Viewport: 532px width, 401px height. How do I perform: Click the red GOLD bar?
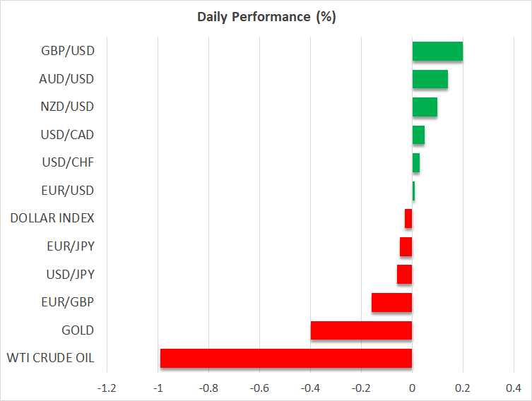361,330
